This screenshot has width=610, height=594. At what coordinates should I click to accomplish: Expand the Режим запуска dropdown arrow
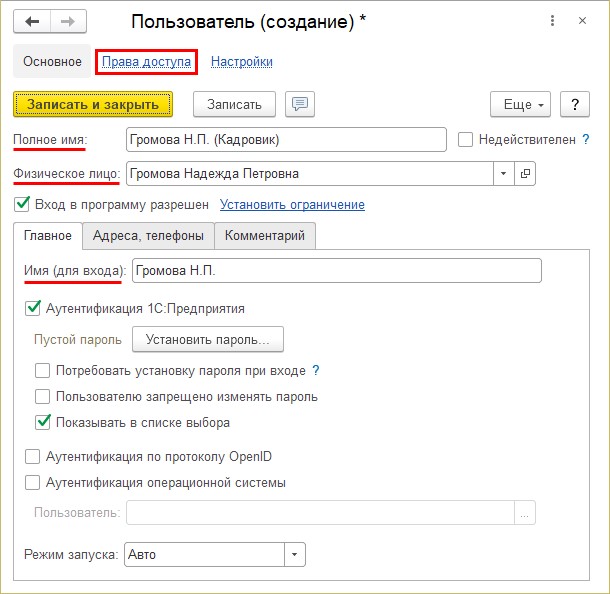pos(294,554)
